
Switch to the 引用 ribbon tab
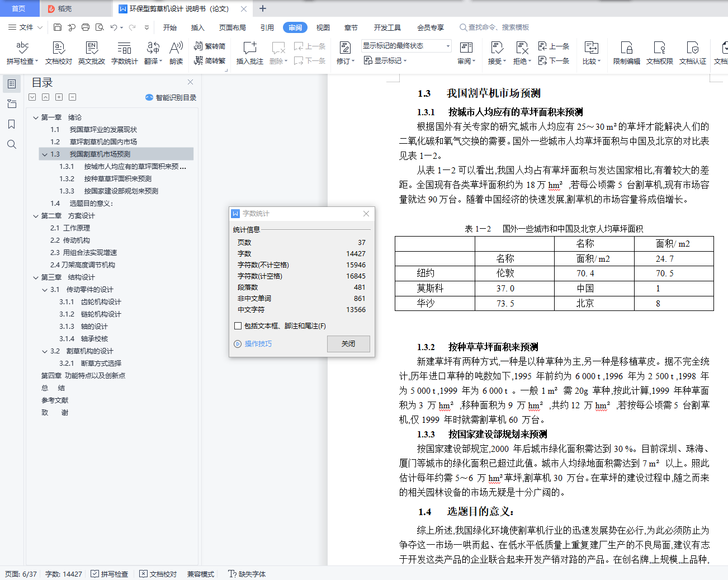tap(267, 27)
